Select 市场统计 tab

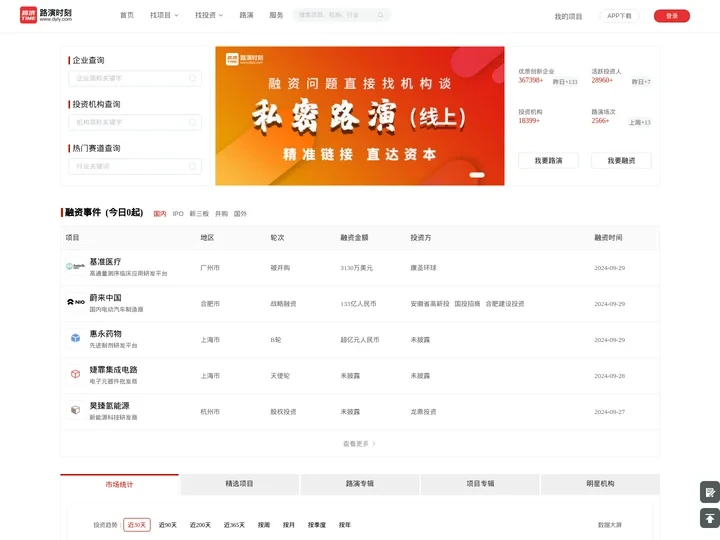pyautogui.click(x=119, y=485)
